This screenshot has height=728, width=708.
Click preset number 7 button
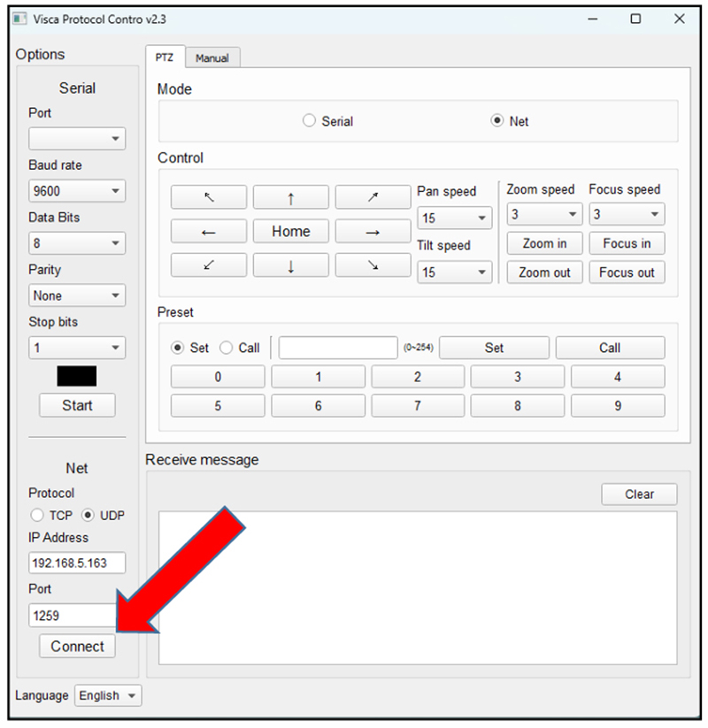pyautogui.click(x=418, y=406)
